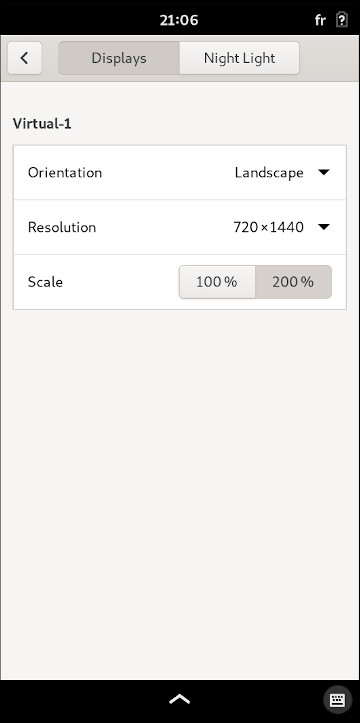Click the fr keyboard layout indicator

coord(320,20)
